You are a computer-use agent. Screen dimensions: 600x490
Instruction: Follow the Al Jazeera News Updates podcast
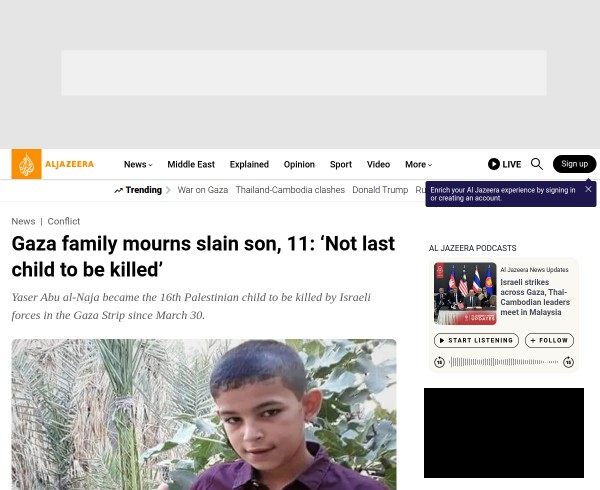(x=549, y=340)
